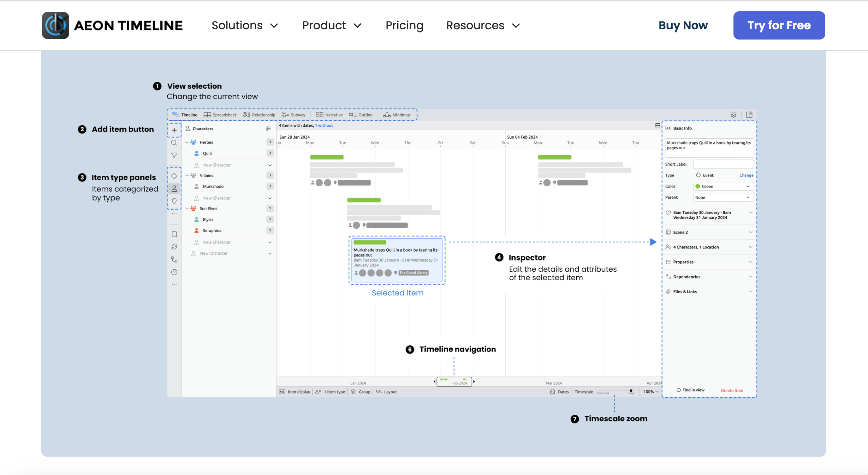This screenshot has height=475, width=868.
Task: Collapse the Villains group
Action: click(x=187, y=175)
